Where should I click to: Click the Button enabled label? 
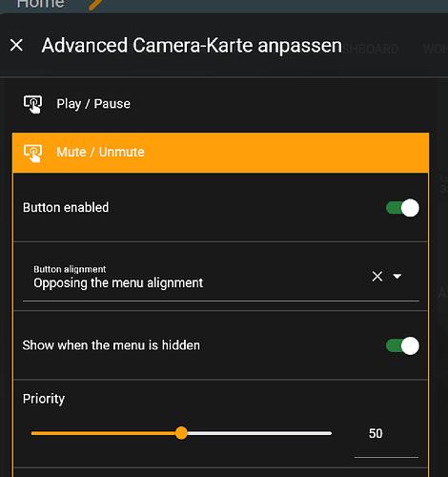coord(66,208)
